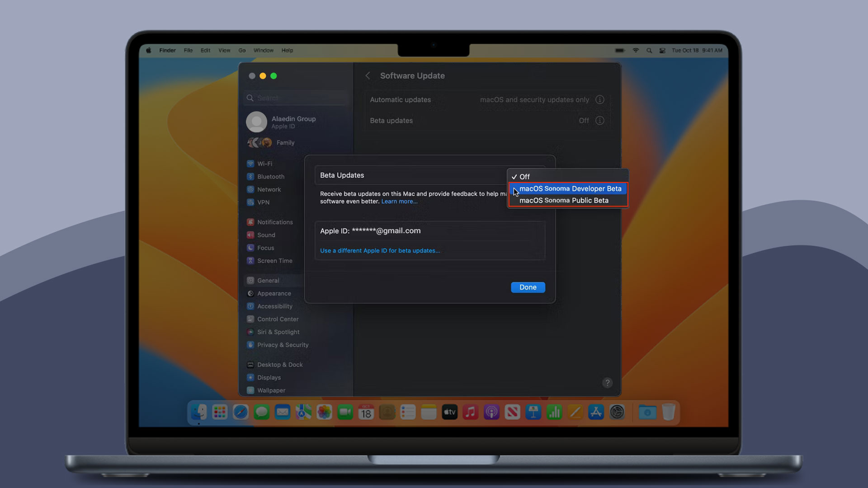Click Use a different Apple ID link
Viewport: 868px width, 488px height.
(x=380, y=251)
